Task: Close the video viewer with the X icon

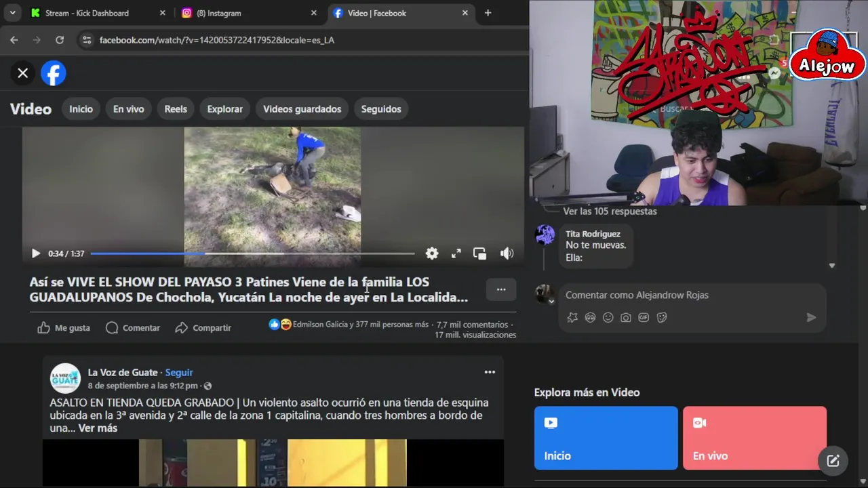Action: [23, 73]
